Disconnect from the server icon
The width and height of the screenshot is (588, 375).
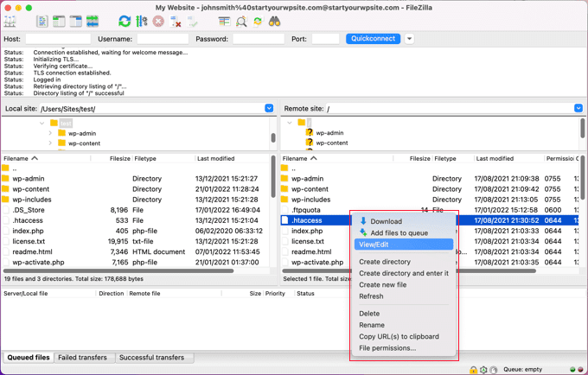176,22
